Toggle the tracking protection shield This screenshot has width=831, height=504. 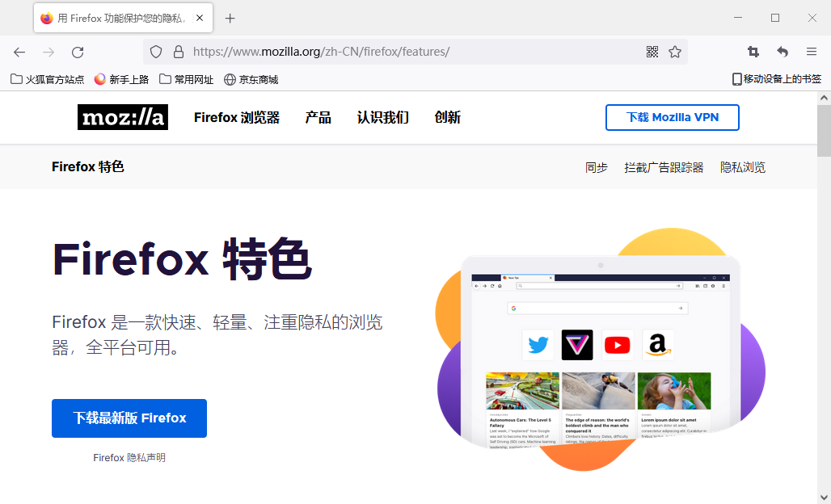click(154, 52)
